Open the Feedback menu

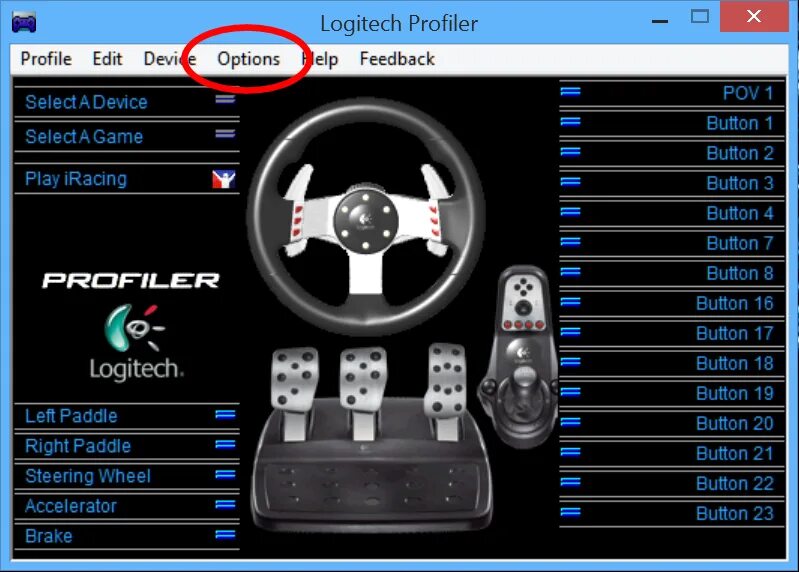pyautogui.click(x=397, y=59)
